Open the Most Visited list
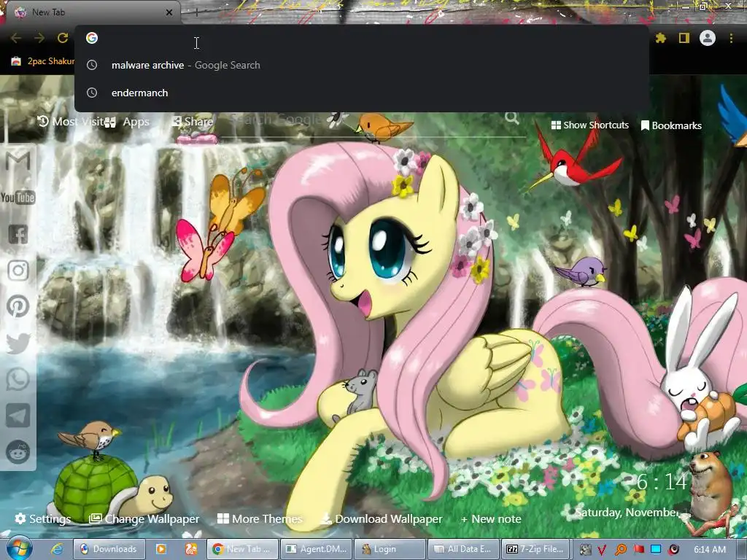 coord(71,122)
